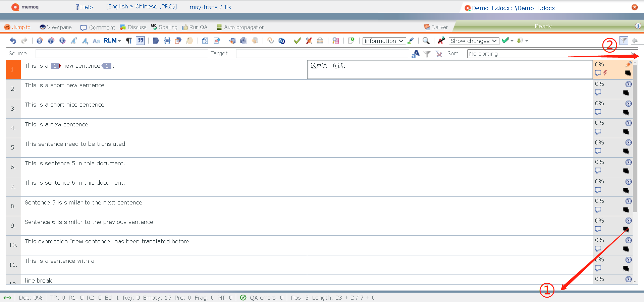The image size is (644, 302).
Task: Click the info icon beside Ready
Action: pos(638,26)
